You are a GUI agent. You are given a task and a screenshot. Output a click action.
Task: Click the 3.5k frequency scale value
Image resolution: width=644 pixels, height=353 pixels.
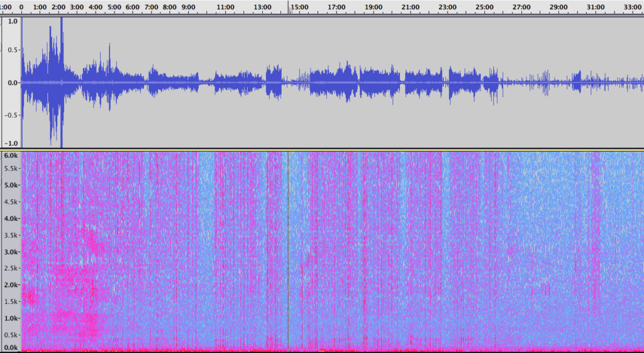(x=11, y=235)
